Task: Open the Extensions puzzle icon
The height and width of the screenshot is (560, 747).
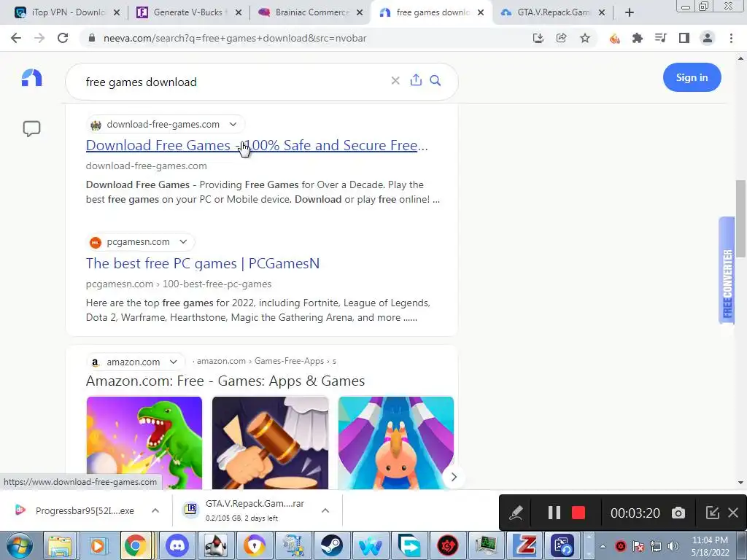Action: click(x=638, y=38)
